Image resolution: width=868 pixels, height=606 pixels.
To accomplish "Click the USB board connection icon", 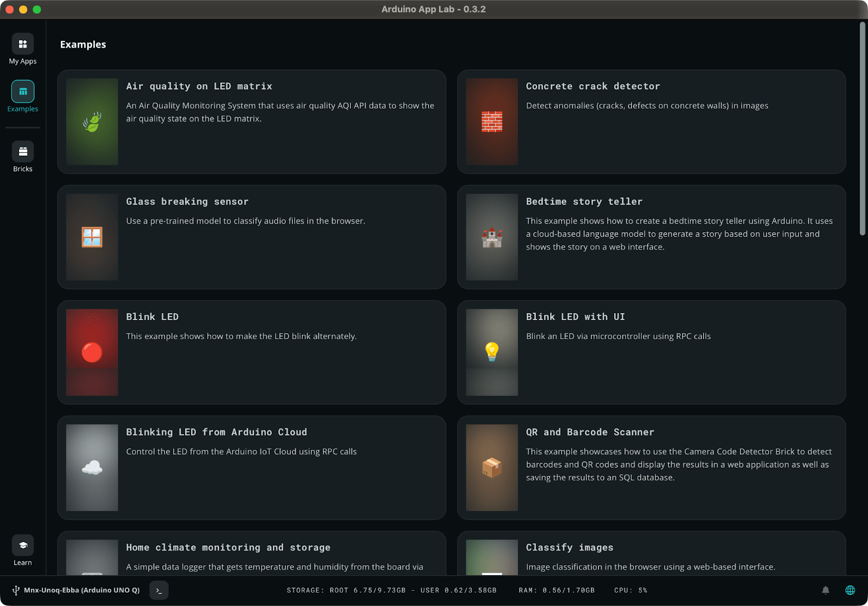I will 16,590.
